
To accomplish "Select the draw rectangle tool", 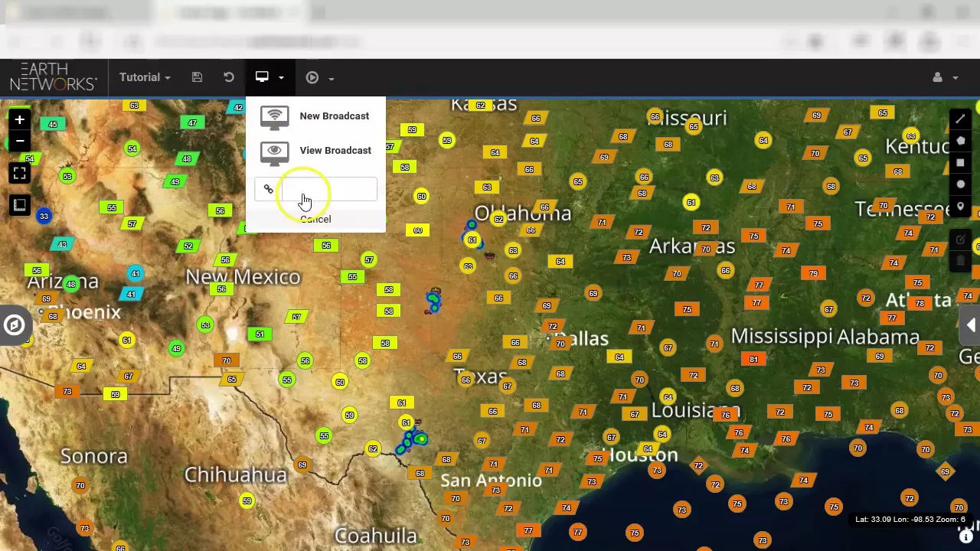I will [961, 162].
